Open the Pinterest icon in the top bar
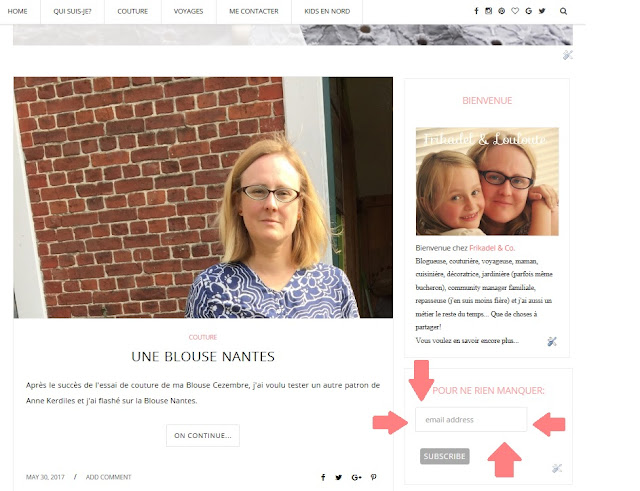The image size is (640, 491). (x=501, y=11)
